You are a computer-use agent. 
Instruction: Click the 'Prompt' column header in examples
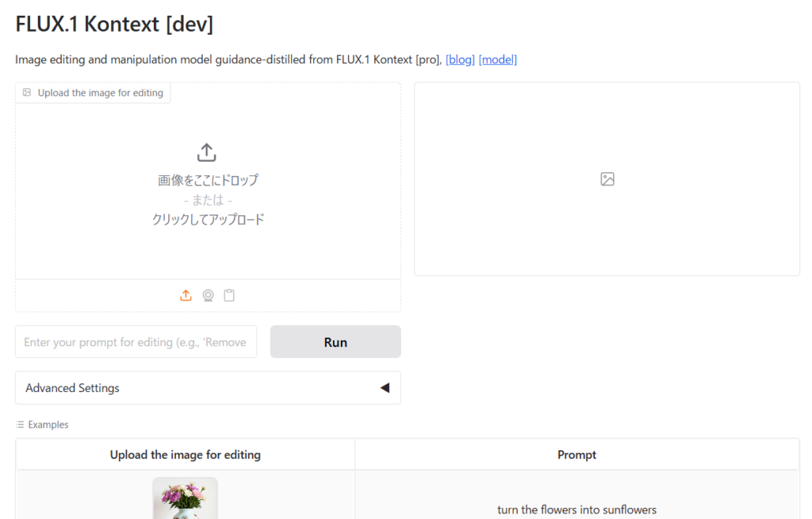click(576, 455)
